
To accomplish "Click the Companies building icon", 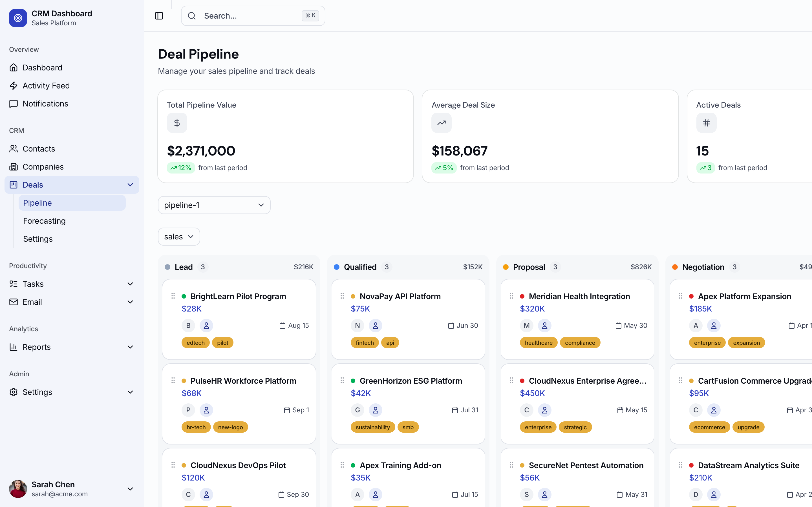I will [x=14, y=167].
